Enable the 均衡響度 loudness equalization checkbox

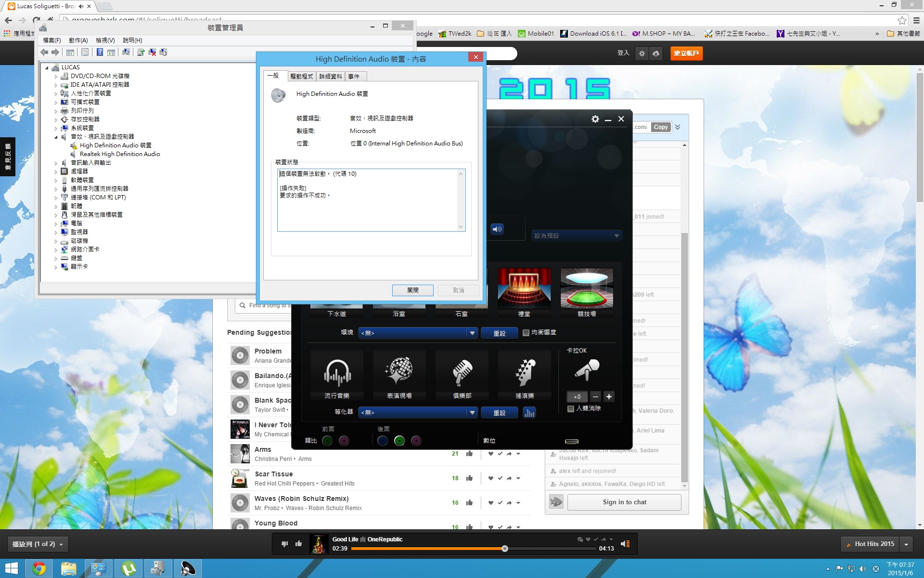click(x=526, y=332)
